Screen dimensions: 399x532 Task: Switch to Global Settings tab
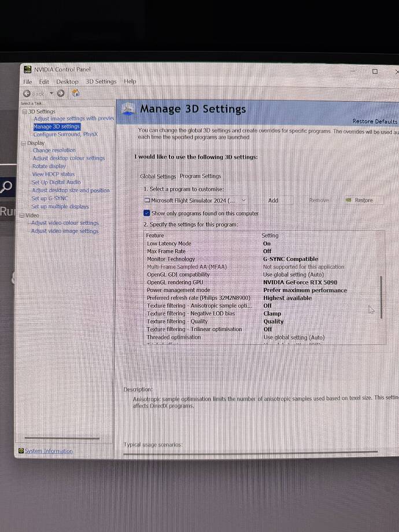point(158,176)
